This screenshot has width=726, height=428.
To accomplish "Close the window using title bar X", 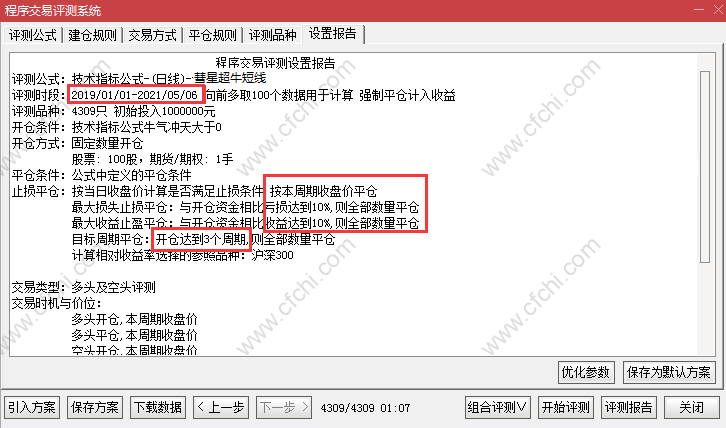I will (718, 10).
